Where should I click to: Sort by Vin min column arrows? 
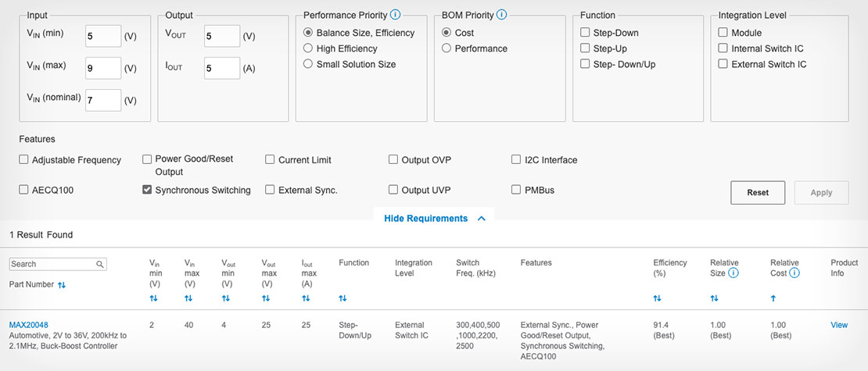pyautogui.click(x=153, y=298)
